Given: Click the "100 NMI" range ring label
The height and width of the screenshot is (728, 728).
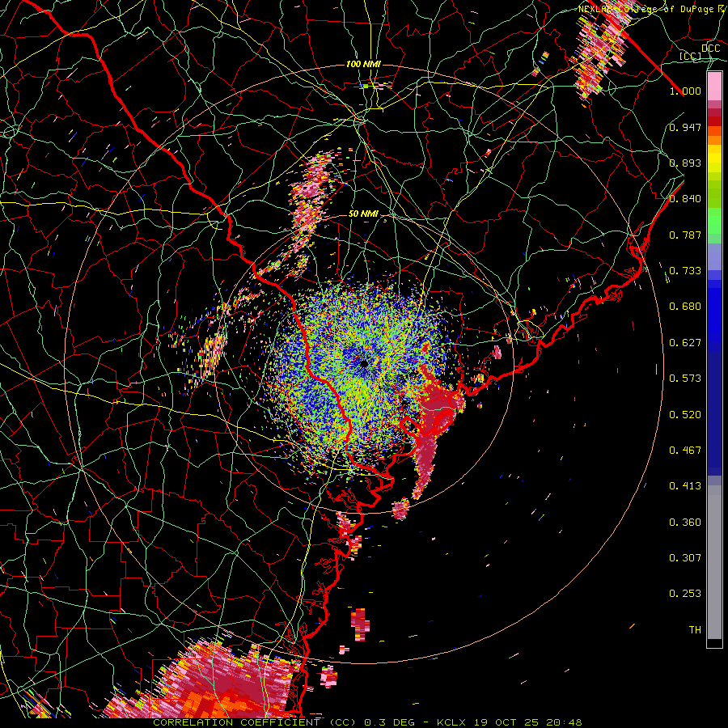Looking at the screenshot, I should pyautogui.click(x=363, y=64).
